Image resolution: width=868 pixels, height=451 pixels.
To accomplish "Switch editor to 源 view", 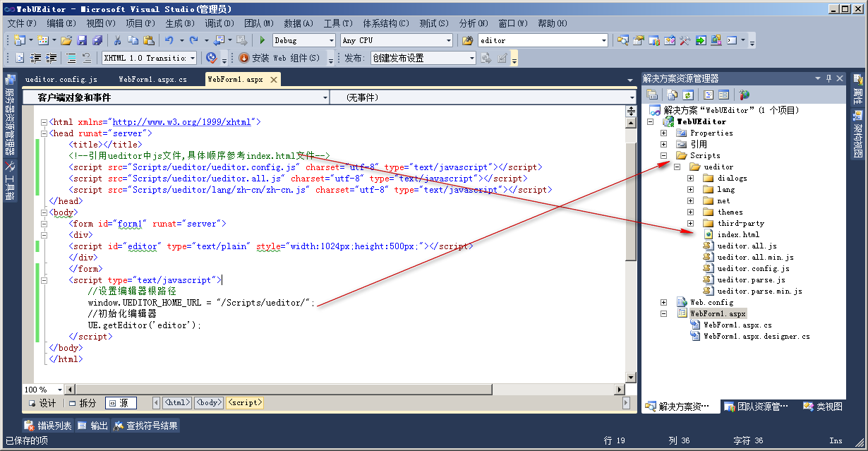I will coord(121,403).
